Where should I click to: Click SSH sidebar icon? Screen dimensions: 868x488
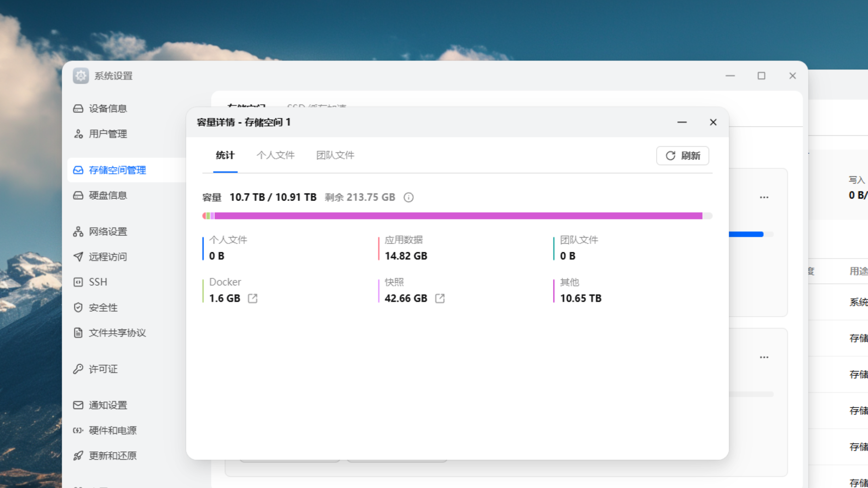[78, 282]
